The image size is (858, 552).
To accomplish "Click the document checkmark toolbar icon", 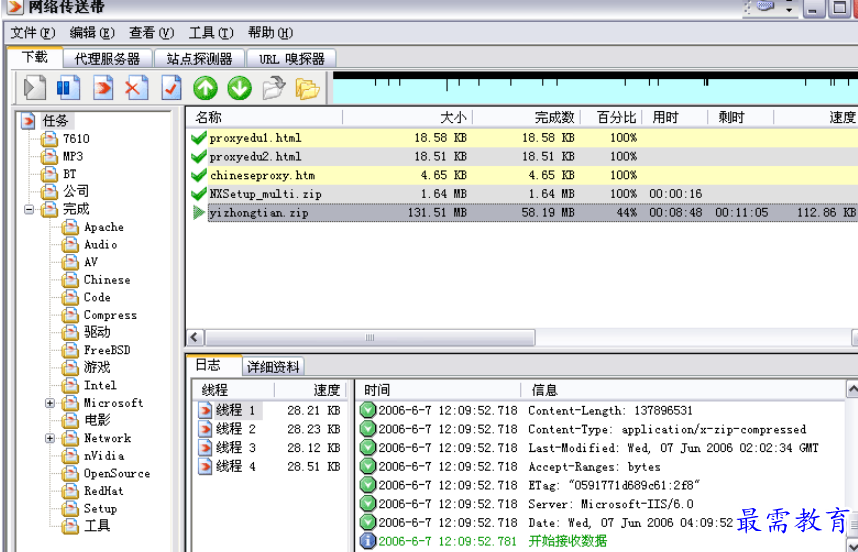I will [171, 88].
